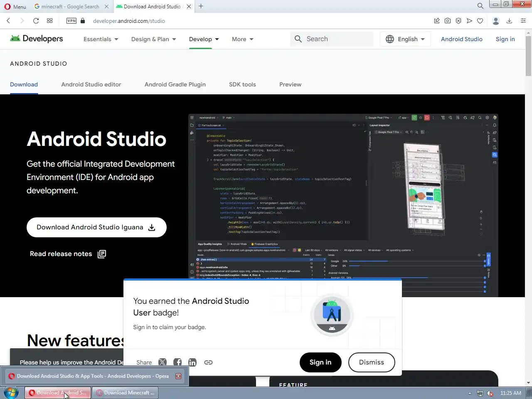The height and width of the screenshot is (399, 532).
Task: Switch to Download Minecraft taskbar window
Action: [125, 393]
